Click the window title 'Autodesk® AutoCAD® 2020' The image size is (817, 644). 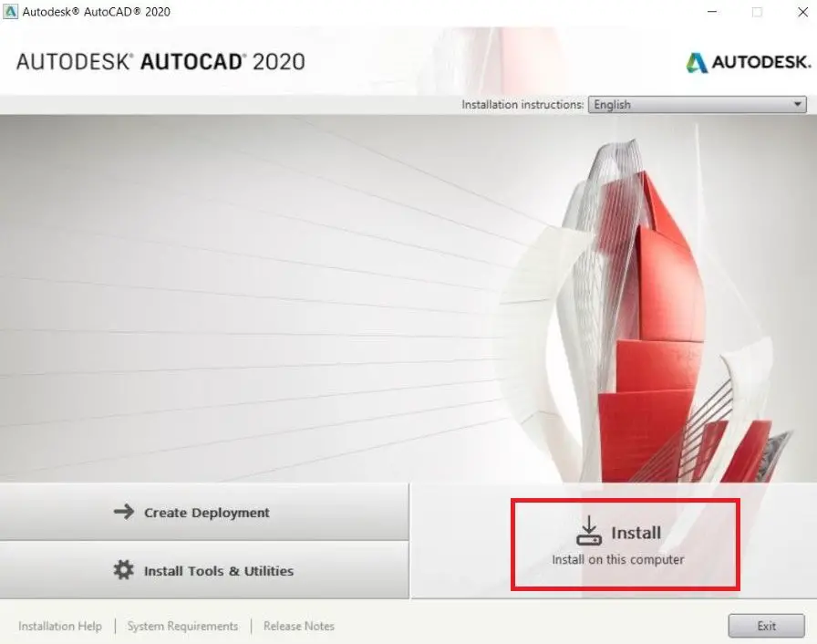click(97, 12)
